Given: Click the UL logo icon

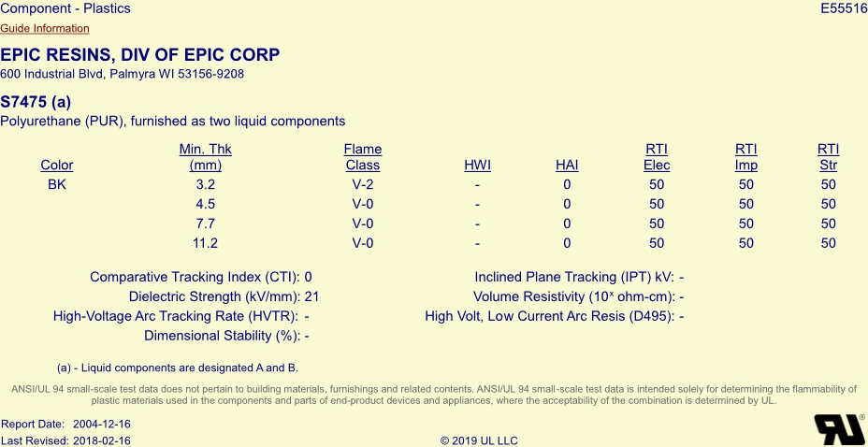Looking at the screenshot, I should pos(839,429).
